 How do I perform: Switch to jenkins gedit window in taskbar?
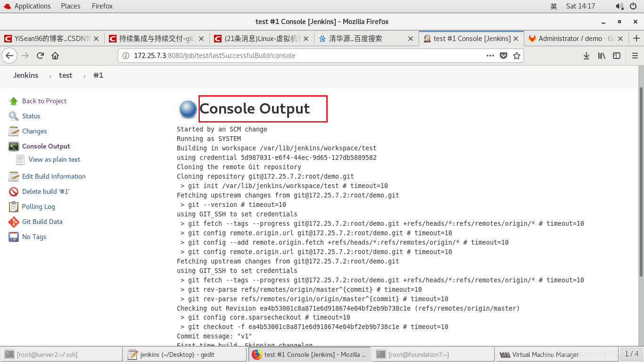185,354
